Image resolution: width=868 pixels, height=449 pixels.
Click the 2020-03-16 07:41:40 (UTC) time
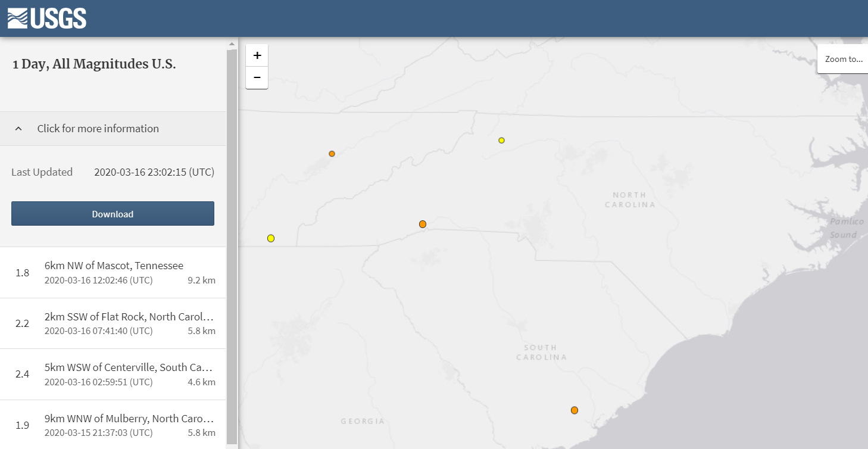click(x=99, y=331)
